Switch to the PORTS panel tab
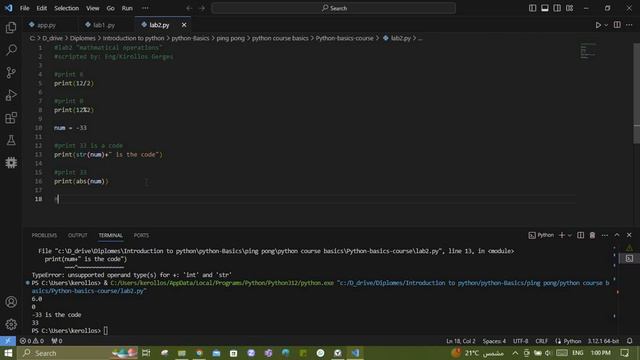Screen dimensions: 640x360 click(141, 236)
